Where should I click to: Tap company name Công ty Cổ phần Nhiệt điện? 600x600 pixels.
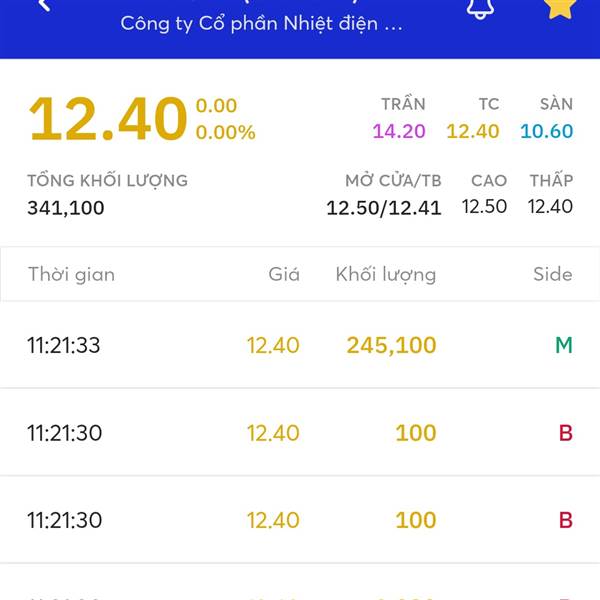point(261,24)
